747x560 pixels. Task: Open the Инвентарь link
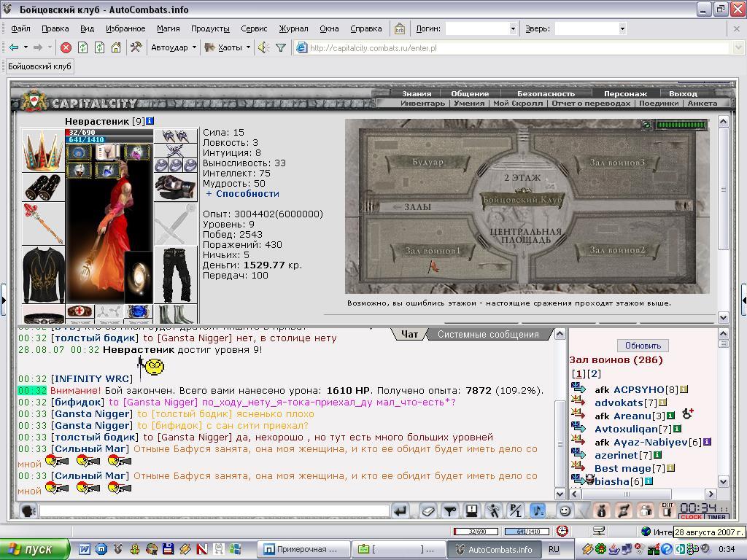coord(422,103)
